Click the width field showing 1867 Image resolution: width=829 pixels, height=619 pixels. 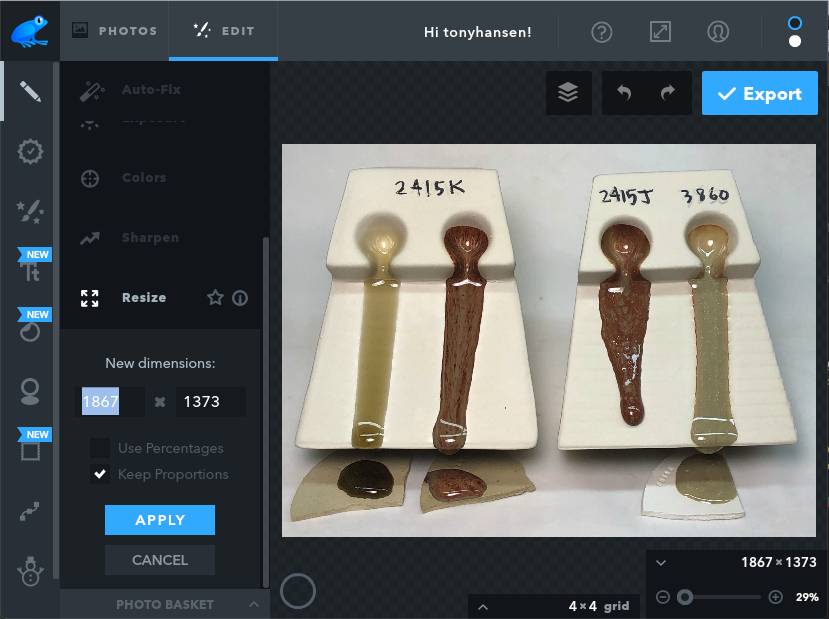click(110, 402)
